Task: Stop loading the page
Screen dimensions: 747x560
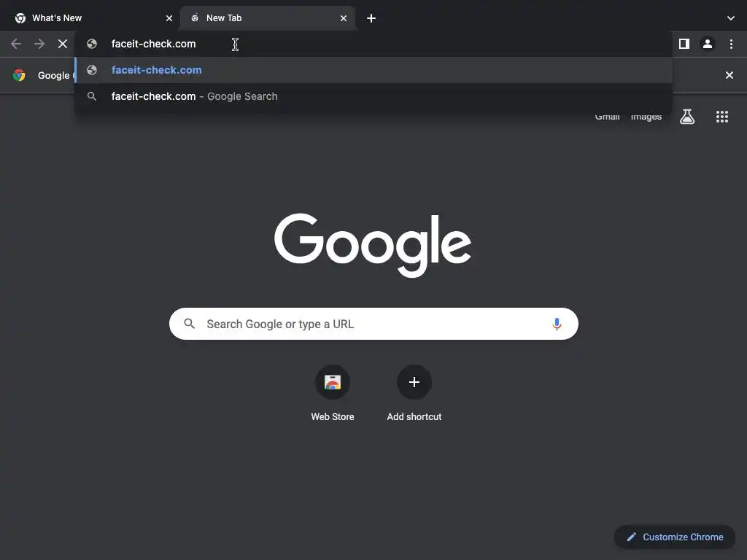Action: 63,44
